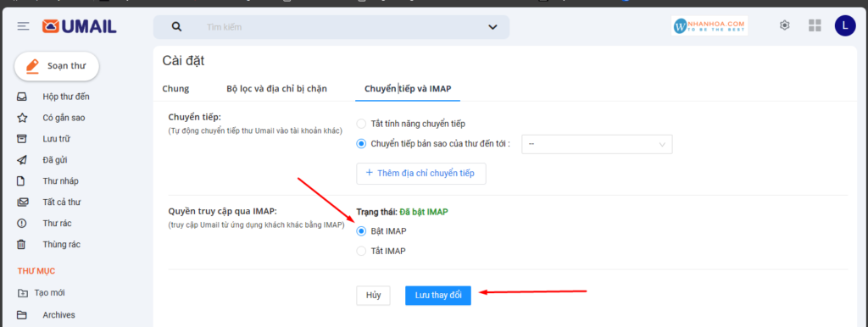
Task: Open the Lưu trữ folder label
Action: 56,139
